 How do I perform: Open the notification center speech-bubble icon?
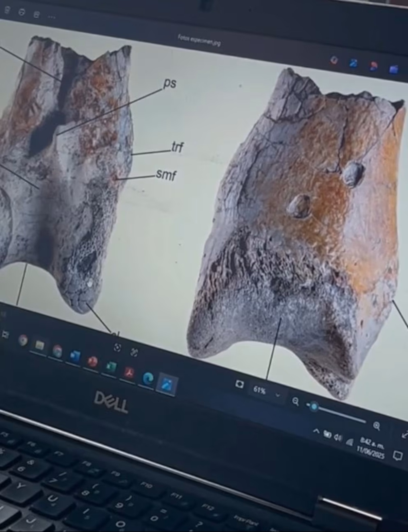click(x=397, y=455)
